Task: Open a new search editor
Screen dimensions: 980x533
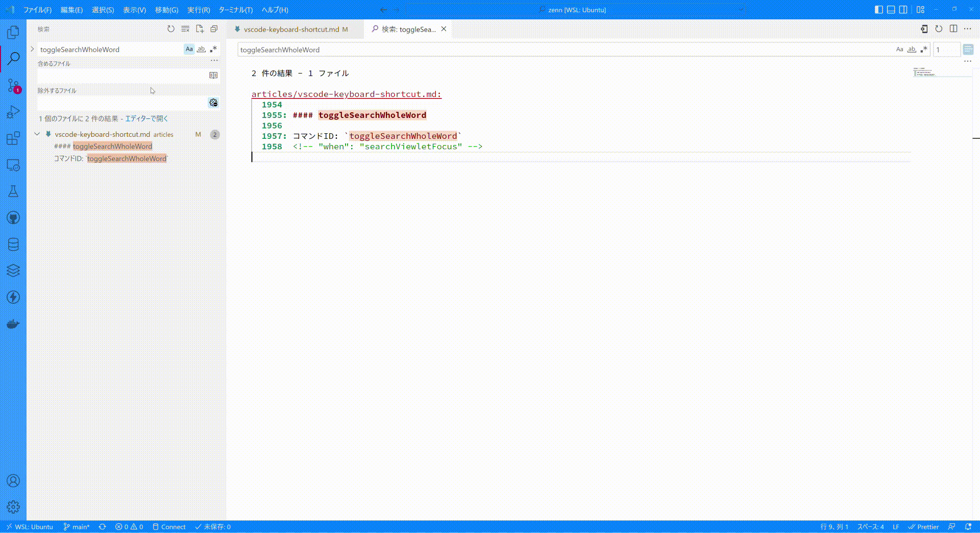Action: pyautogui.click(x=200, y=29)
